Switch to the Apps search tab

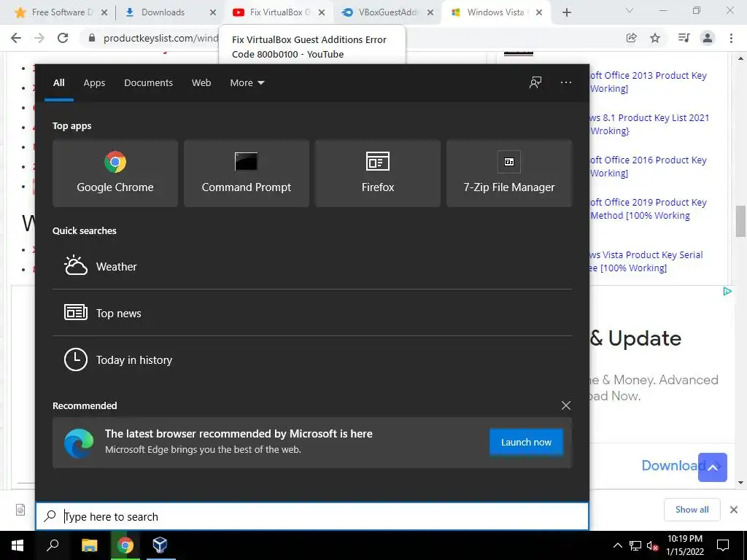pyautogui.click(x=94, y=83)
